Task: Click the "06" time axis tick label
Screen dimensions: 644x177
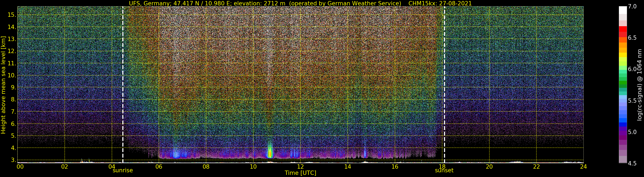Action: [x=159, y=167]
